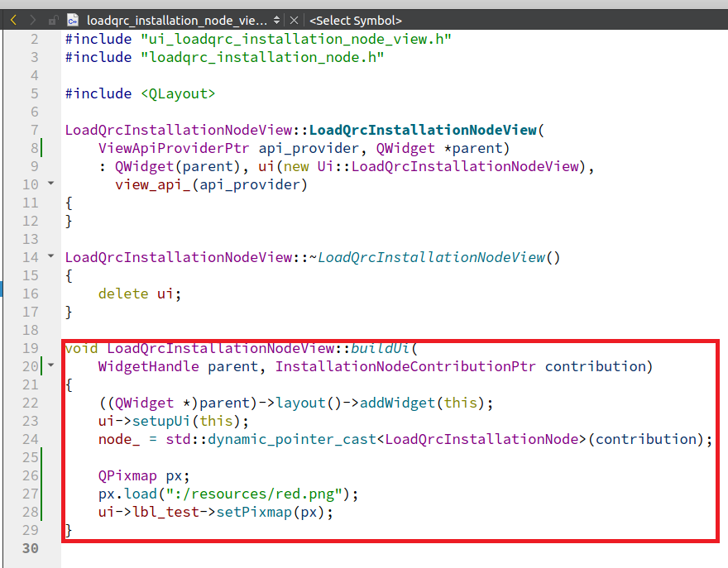Click the setupUi call on line 23
The image size is (728, 568).
[161, 421]
